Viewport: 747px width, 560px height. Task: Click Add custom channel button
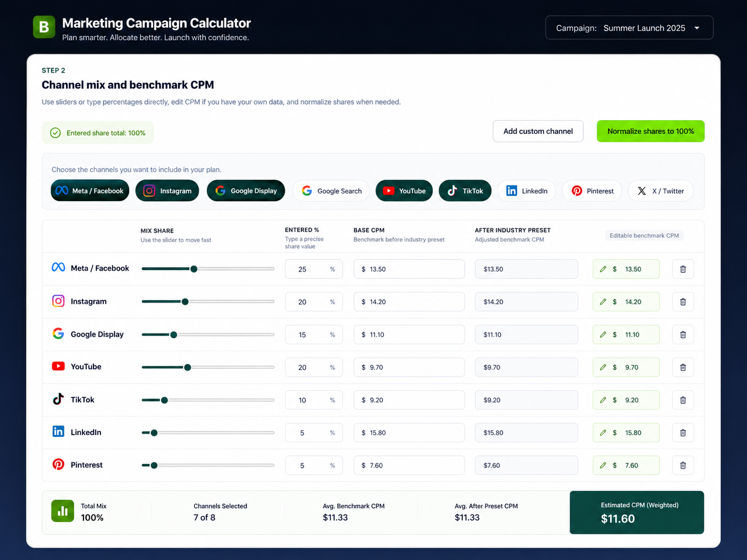pos(538,131)
